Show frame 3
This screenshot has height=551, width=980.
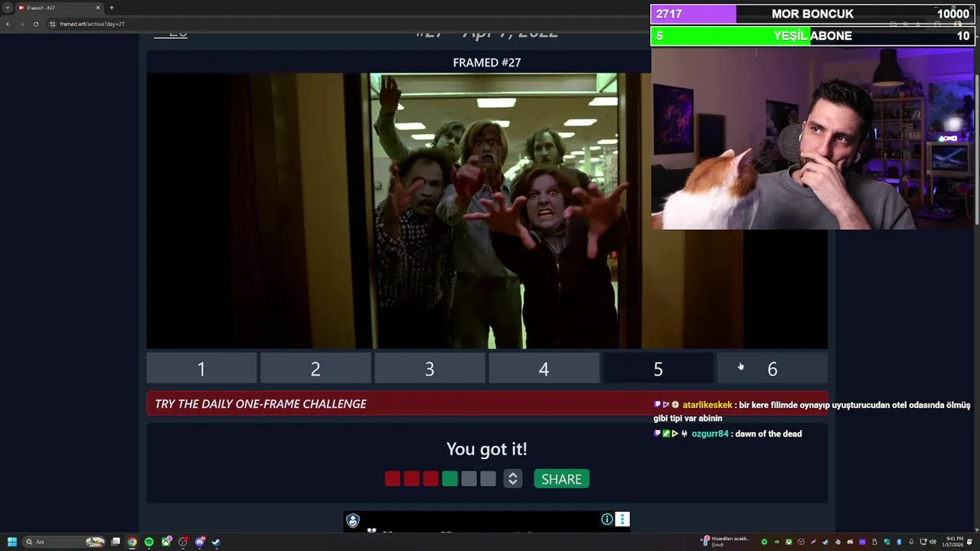[x=430, y=369]
